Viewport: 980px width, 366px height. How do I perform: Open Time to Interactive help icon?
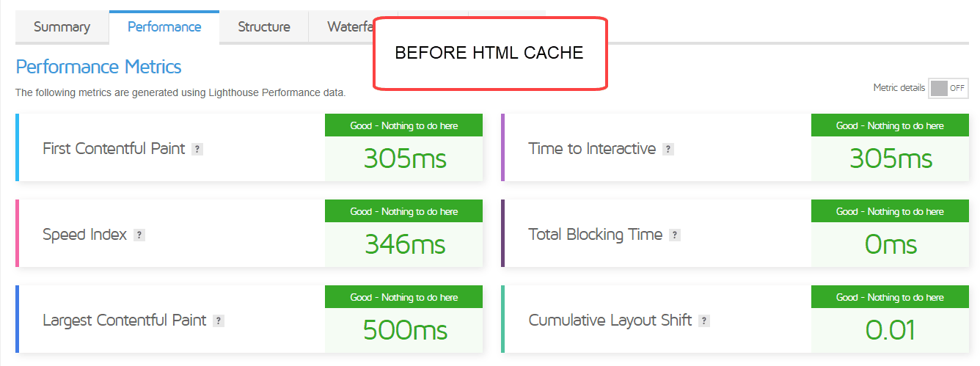pyautogui.click(x=668, y=149)
